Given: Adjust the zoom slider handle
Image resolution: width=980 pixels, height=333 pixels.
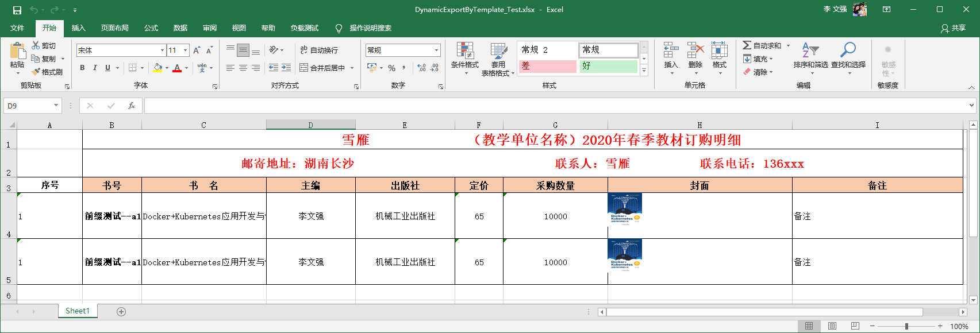Looking at the screenshot, I should (906, 326).
